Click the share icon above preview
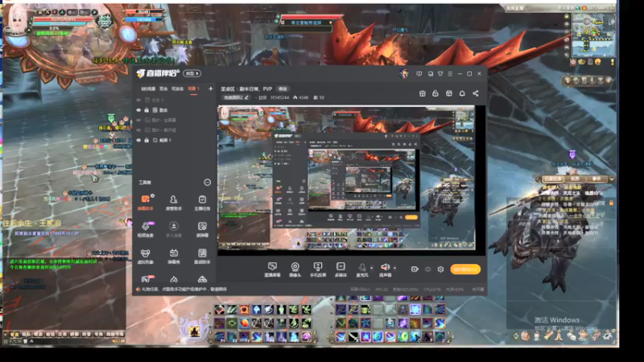Viewport: 644px width, 362px height. tap(476, 93)
